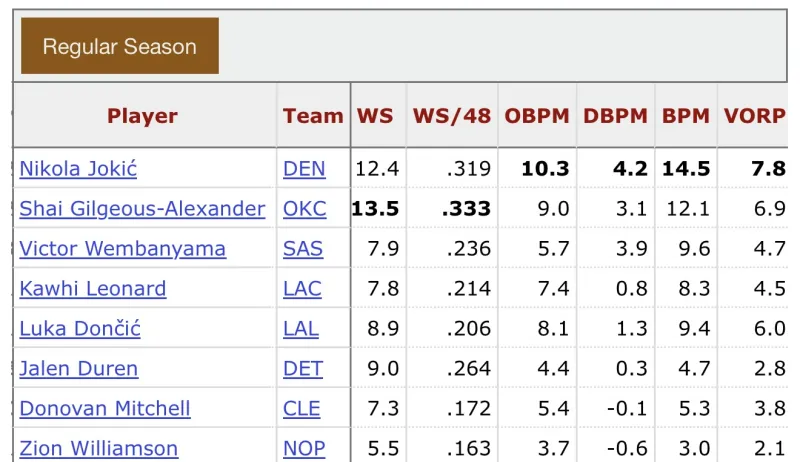Click Donovan Mitchell's name link
Viewport: 800px width, 462px height.
(x=105, y=408)
